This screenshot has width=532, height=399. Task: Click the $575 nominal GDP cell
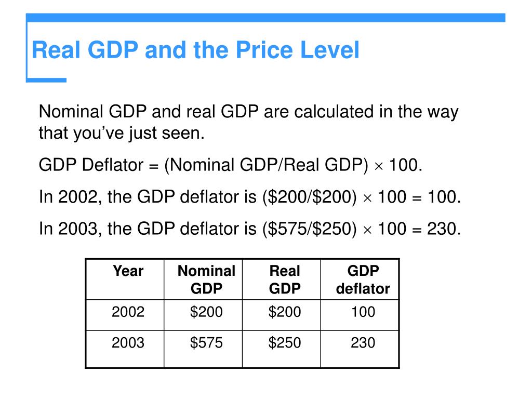point(203,349)
